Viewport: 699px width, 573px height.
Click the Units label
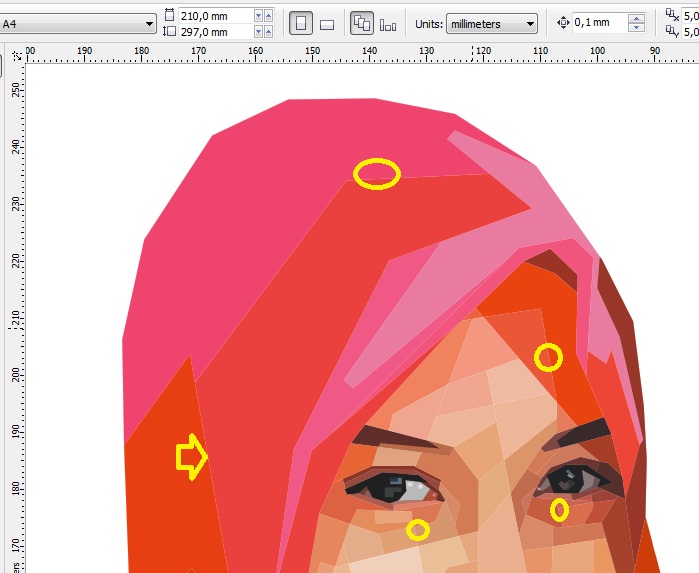point(429,24)
